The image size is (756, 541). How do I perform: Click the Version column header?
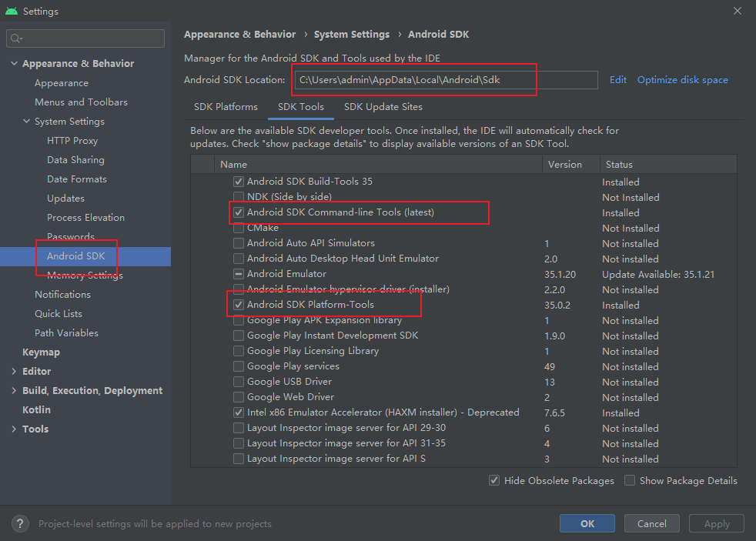[x=571, y=164]
